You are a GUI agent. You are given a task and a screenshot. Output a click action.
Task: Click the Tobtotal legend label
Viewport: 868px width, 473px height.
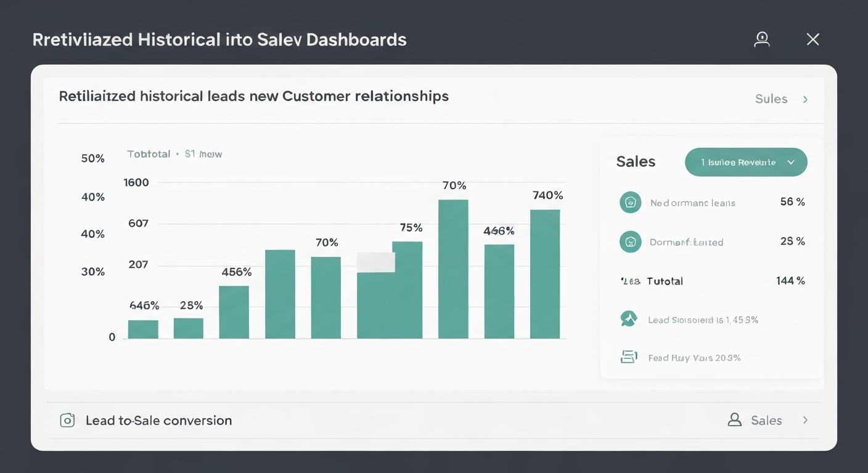click(x=149, y=154)
